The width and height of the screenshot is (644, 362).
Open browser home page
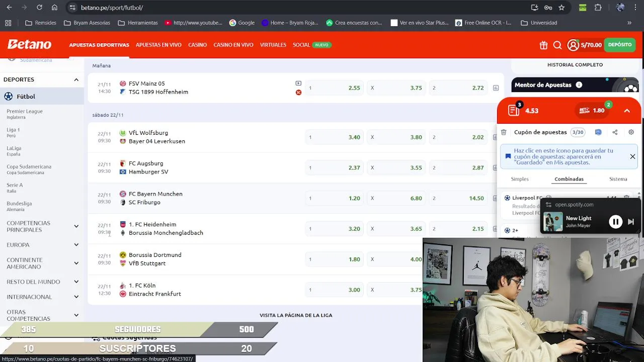click(54, 8)
